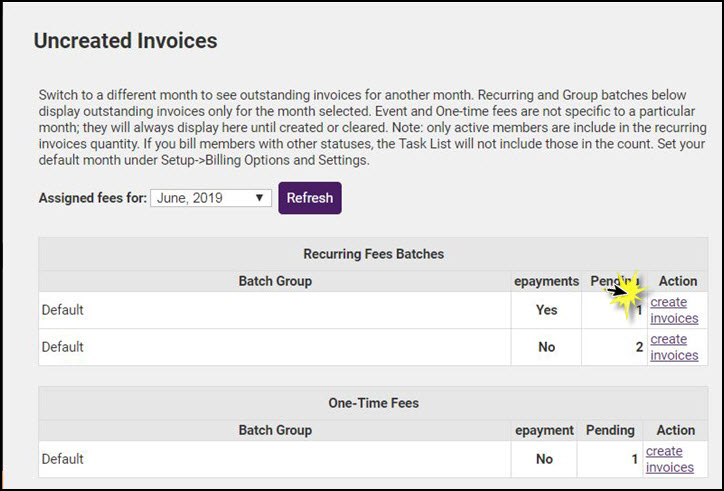
Task: Click the Uncreated Invoices page heading
Action: [125, 41]
